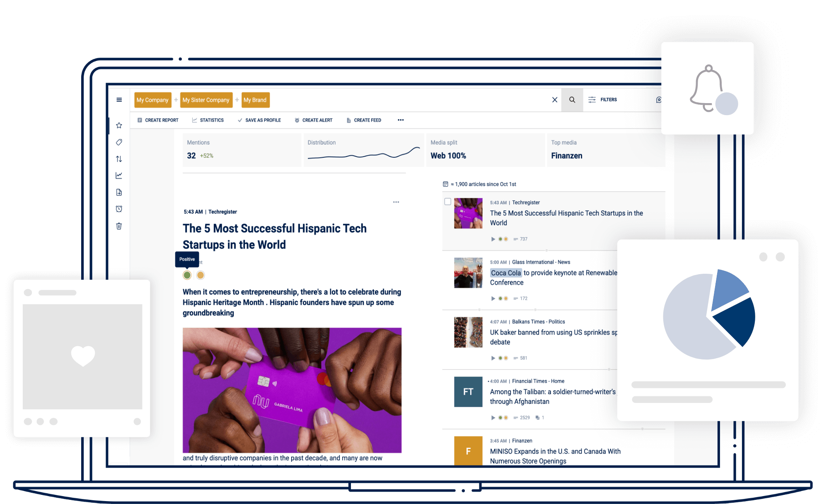
Task: Click Create Report in toolbar
Action: (158, 120)
